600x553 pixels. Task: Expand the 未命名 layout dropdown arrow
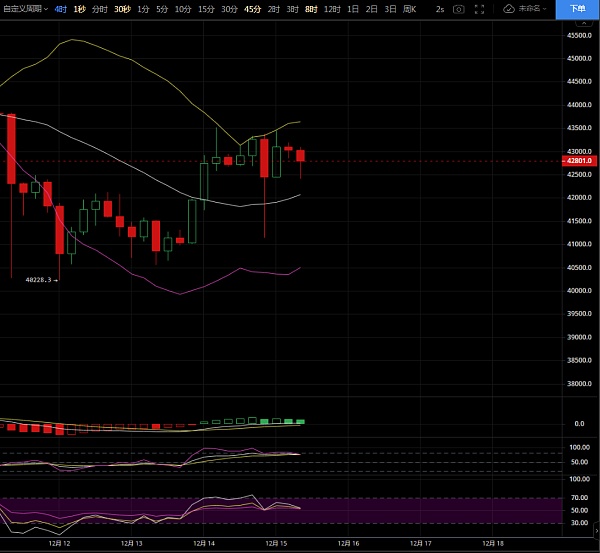tap(544, 8)
